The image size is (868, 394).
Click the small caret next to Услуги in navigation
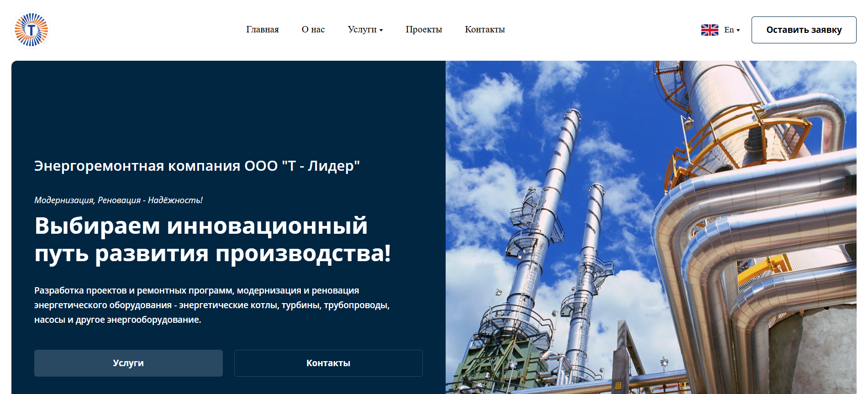tap(381, 31)
